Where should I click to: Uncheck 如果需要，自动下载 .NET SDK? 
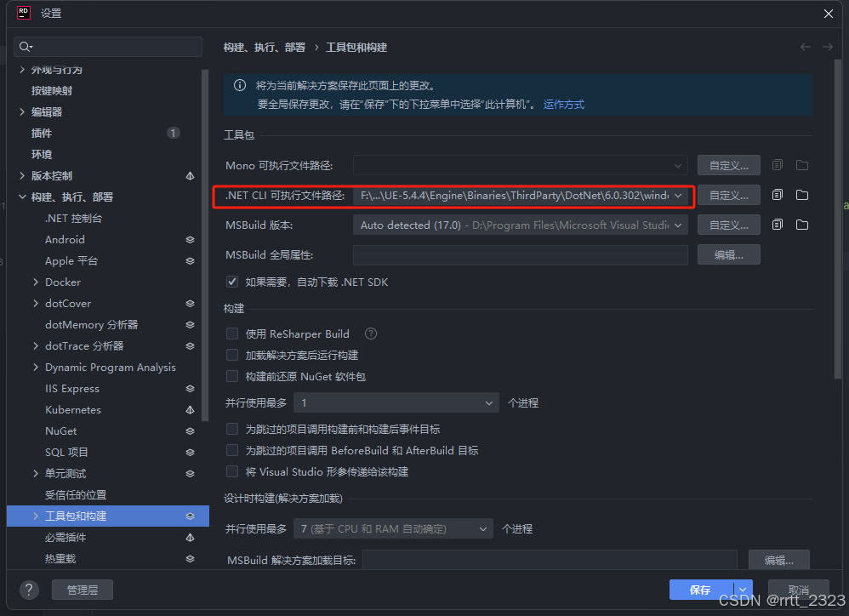232,282
